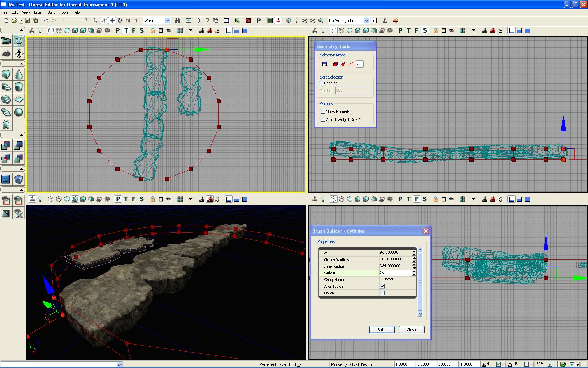Select the Sphere brush builder
The image size is (588, 368).
pos(19,112)
